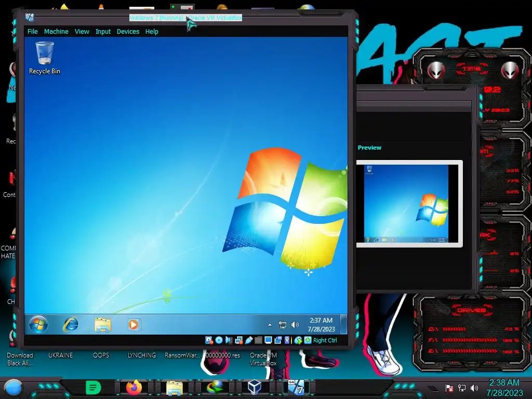Open the hard disk activity indicator in VM status bar
This screenshot has width=532, height=399.
209,340
